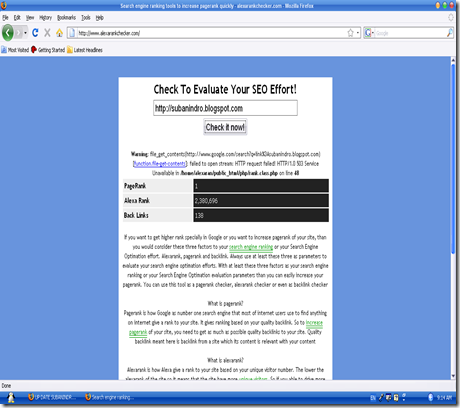Viewport: 460px width, 408px height.
Task: Open the Tools menu
Action: point(86,18)
